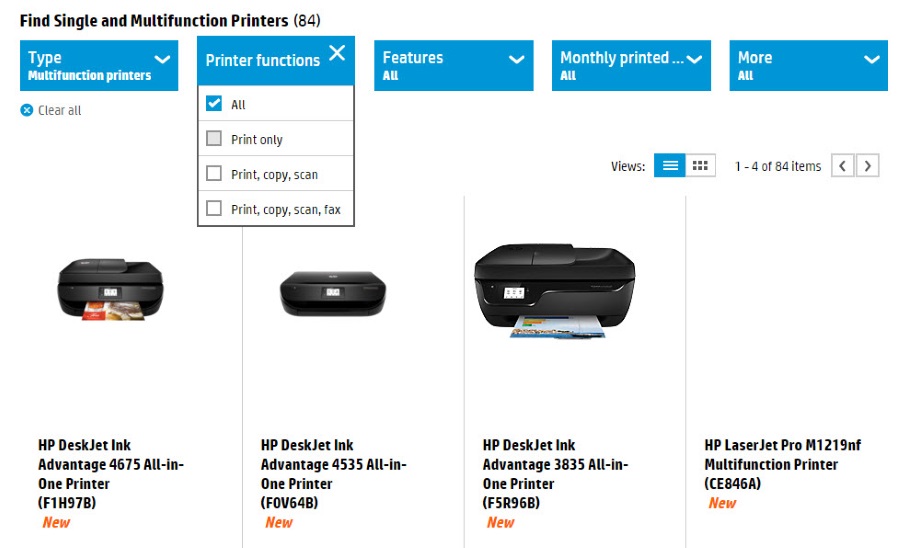Click the DeskJet 4535 printer image

click(x=332, y=292)
